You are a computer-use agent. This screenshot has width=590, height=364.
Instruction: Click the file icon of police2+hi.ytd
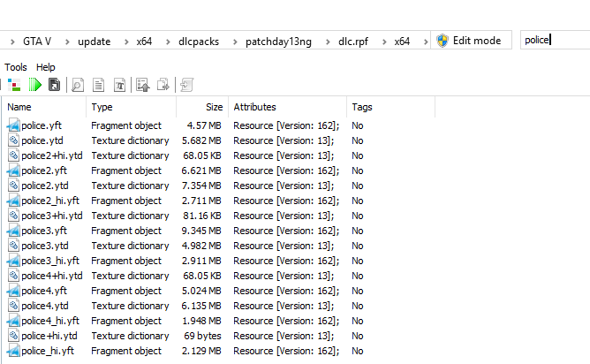[13, 155]
